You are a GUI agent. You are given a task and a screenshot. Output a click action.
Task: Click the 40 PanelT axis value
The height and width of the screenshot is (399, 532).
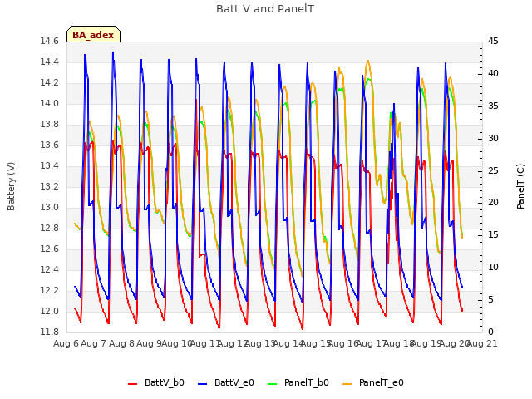493,74
